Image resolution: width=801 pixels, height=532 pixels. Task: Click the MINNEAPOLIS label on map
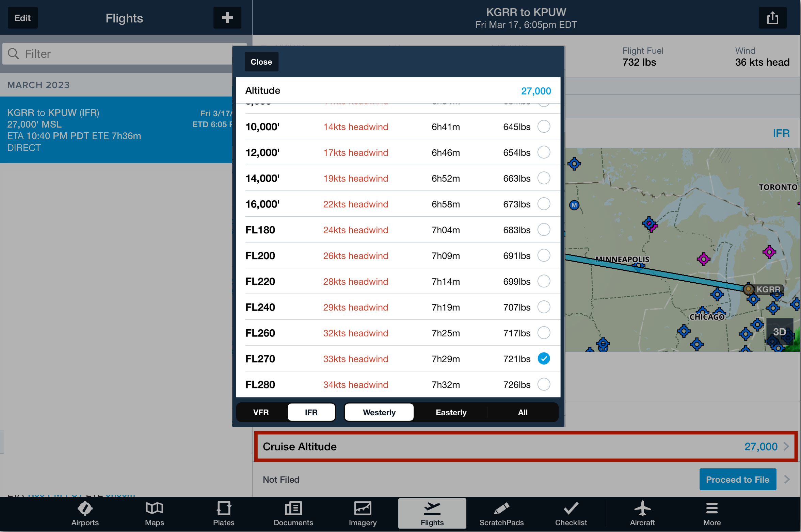(x=622, y=259)
